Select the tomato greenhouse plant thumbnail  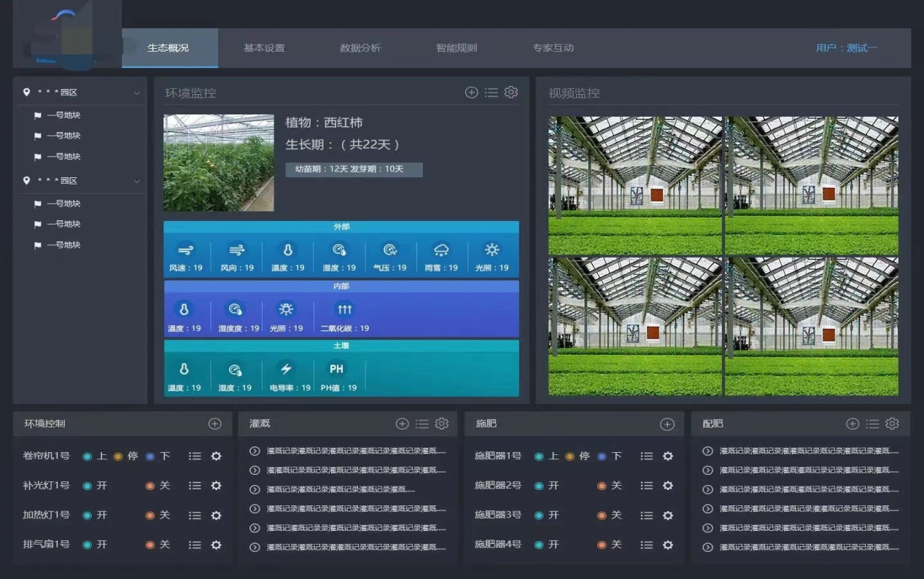(x=219, y=163)
